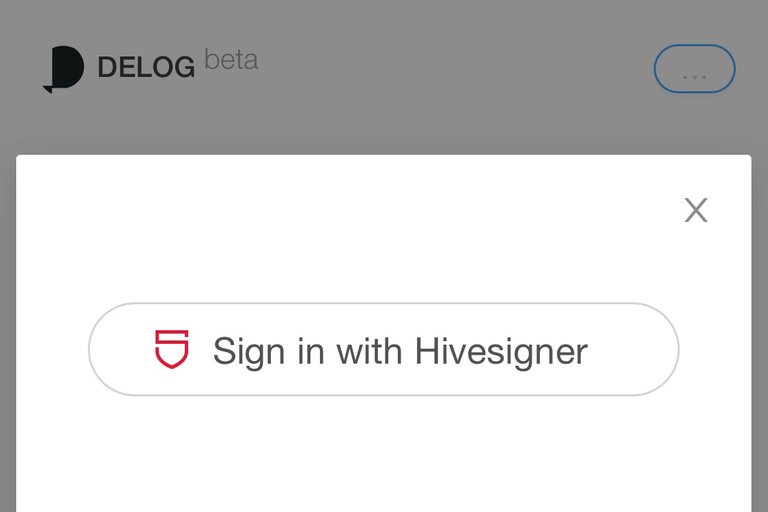Click the 'Sign in' words on the pill button
This screenshot has height=512, width=768.
tap(268, 351)
